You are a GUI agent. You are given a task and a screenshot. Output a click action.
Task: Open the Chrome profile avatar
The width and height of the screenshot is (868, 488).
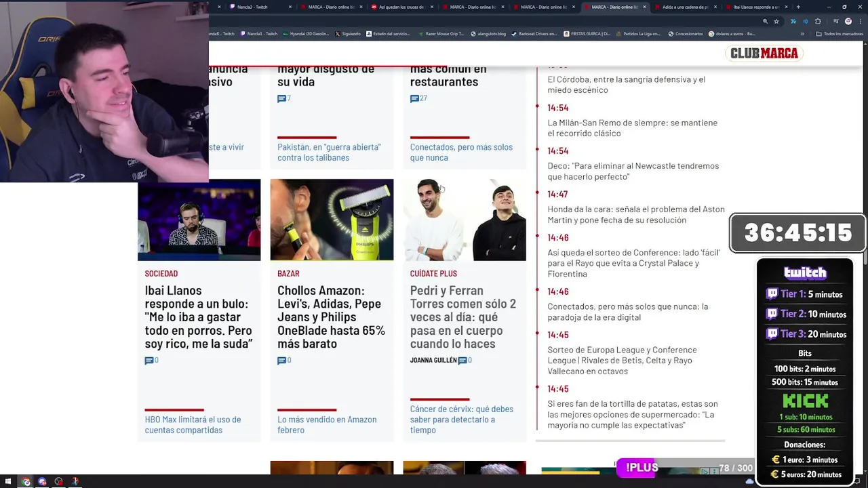(x=848, y=21)
